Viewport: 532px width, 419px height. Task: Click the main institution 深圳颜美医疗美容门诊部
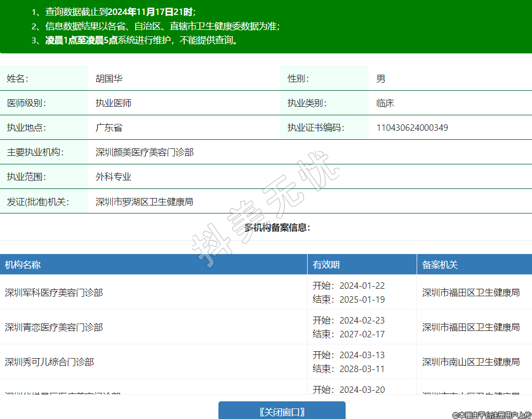tap(144, 152)
